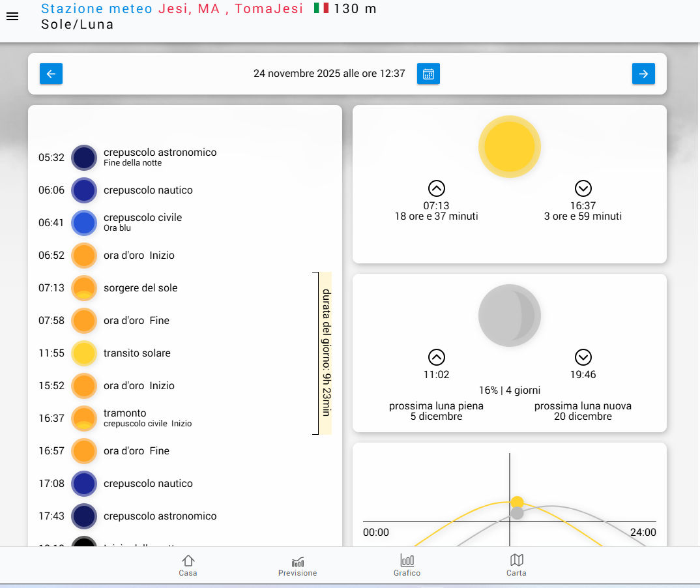Click the gray moon phase image
This screenshot has width=700, height=588.
click(510, 316)
